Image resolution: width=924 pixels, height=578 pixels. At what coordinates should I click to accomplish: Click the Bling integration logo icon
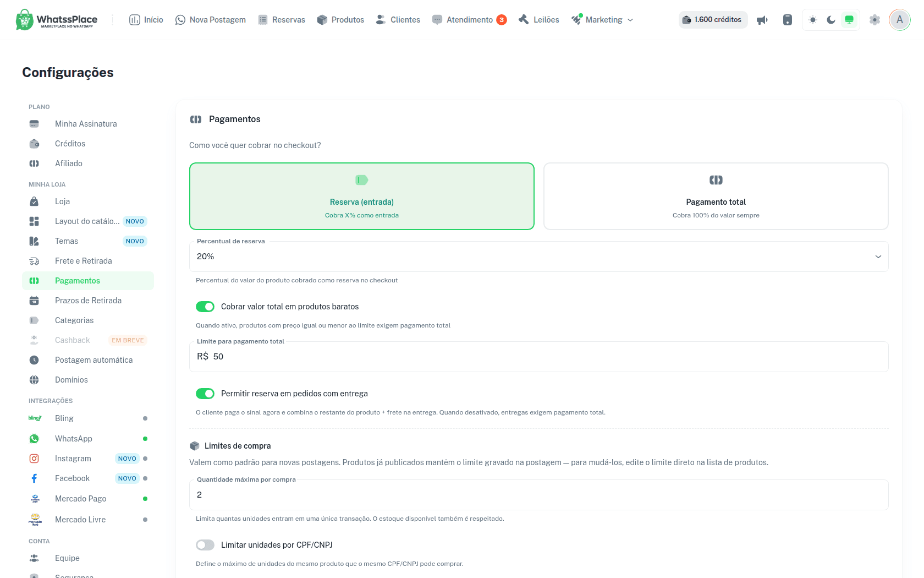(x=35, y=418)
